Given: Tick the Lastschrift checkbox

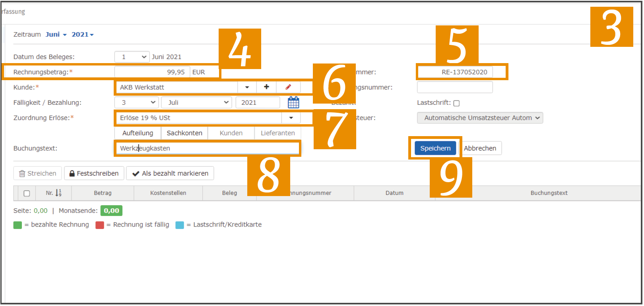Looking at the screenshot, I should [x=456, y=103].
